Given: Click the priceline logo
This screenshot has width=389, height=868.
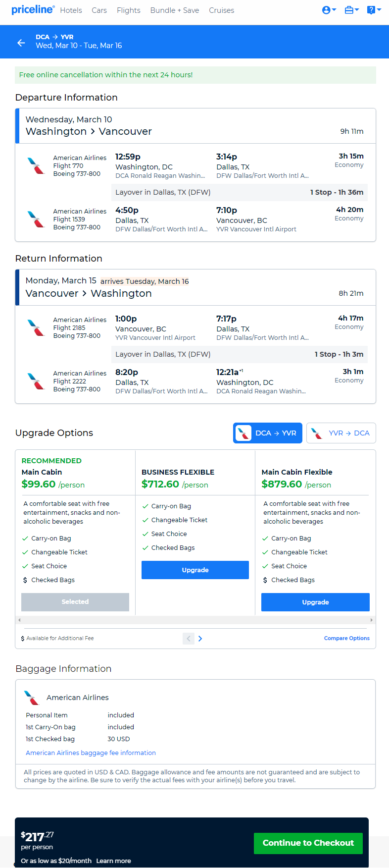Looking at the screenshot, I should 33,9.
